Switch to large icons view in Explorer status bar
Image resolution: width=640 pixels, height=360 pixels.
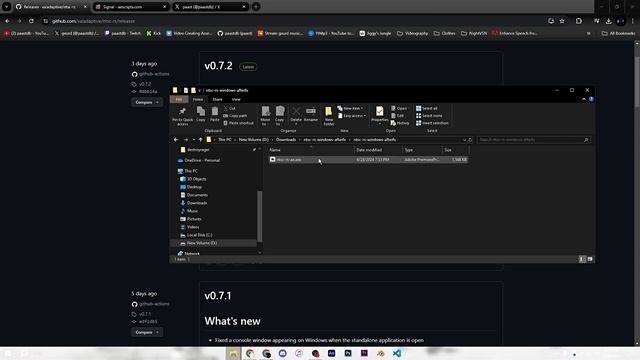pos(590,259)
